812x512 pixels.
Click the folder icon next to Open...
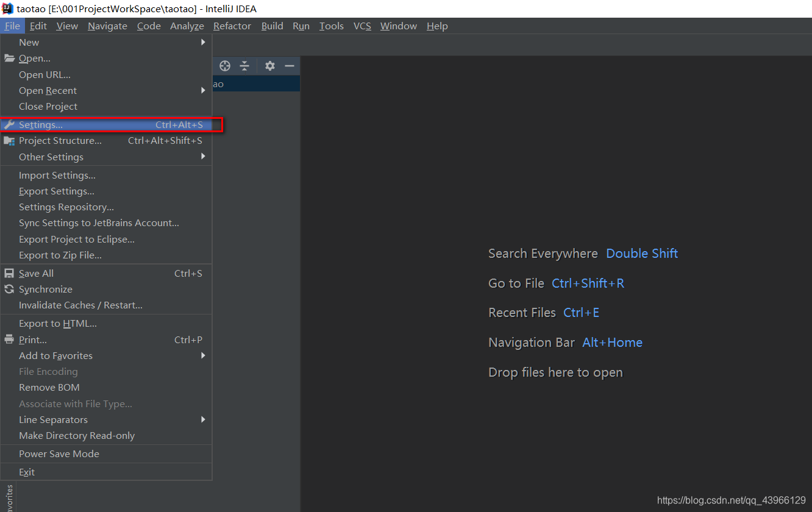9,59
